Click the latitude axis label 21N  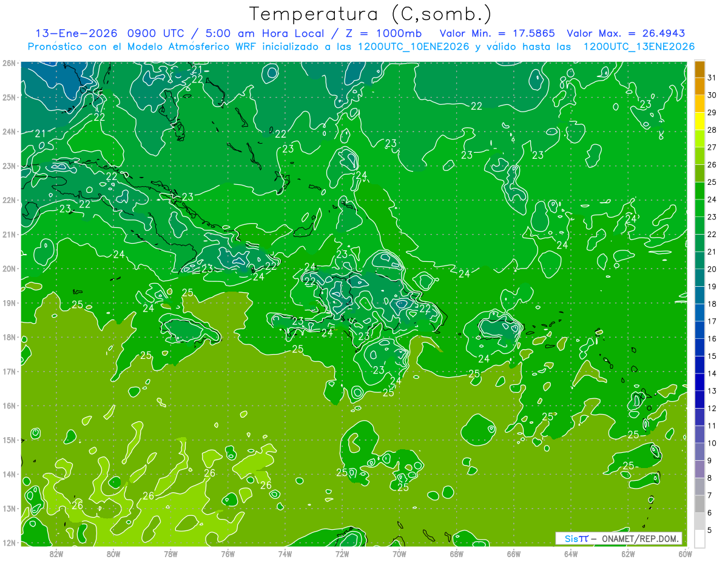[8, 234]
